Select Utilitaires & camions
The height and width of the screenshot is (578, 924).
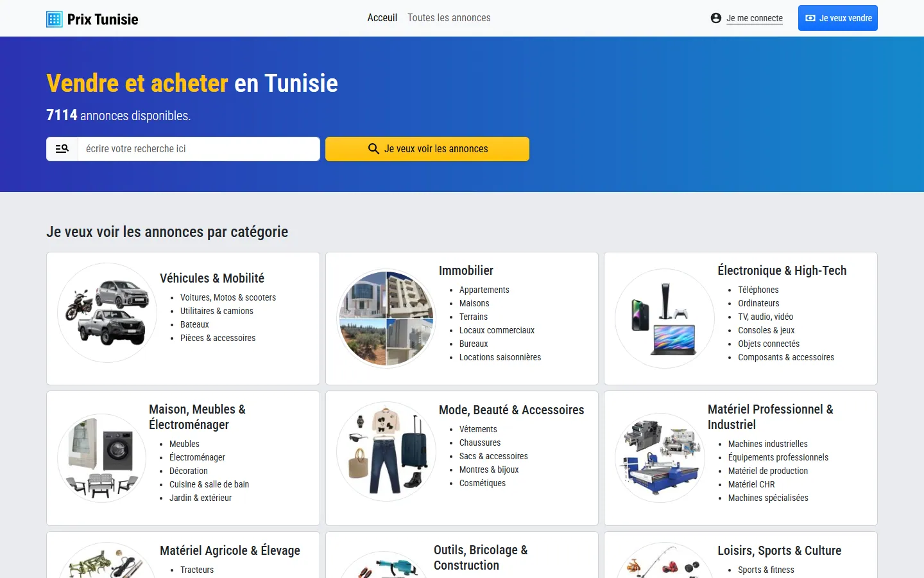(217, 311)
